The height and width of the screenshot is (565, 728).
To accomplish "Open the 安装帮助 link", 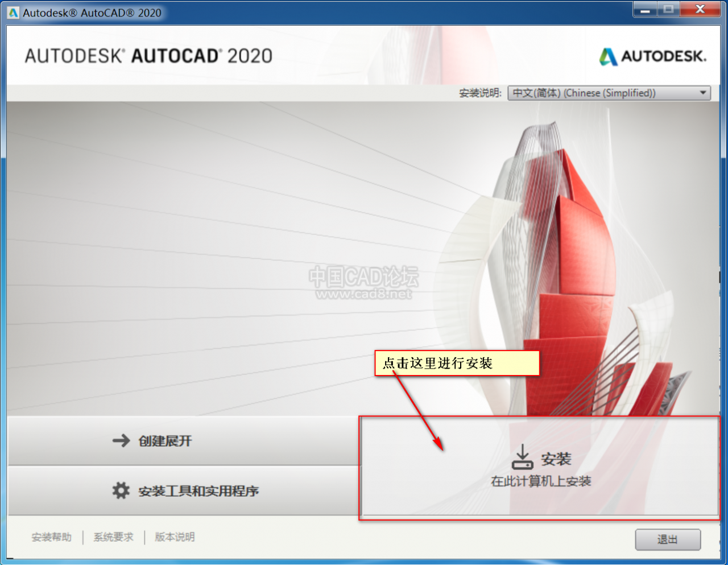I will pos(52,537).
